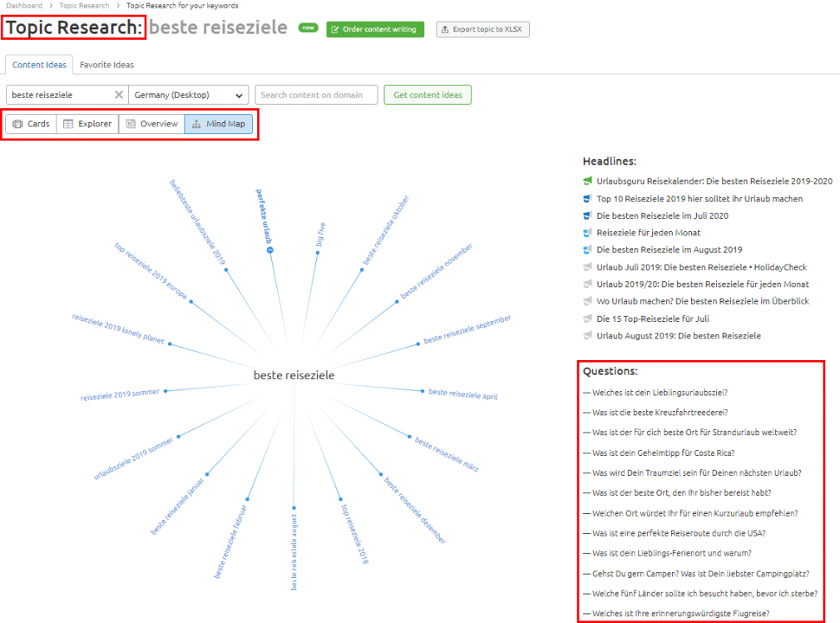Open headline Reiseziele für jeden Monat
840x623 pixels.
(648, 233)
